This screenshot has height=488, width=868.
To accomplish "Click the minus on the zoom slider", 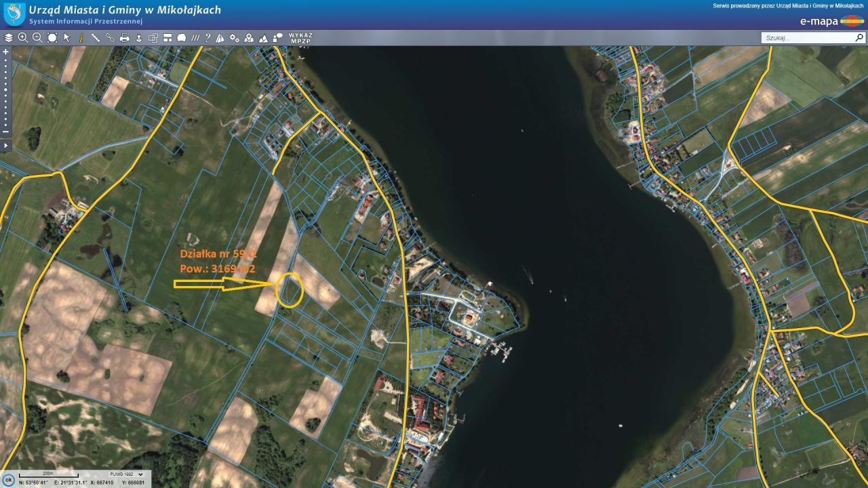I will click(x=5, y=131).
